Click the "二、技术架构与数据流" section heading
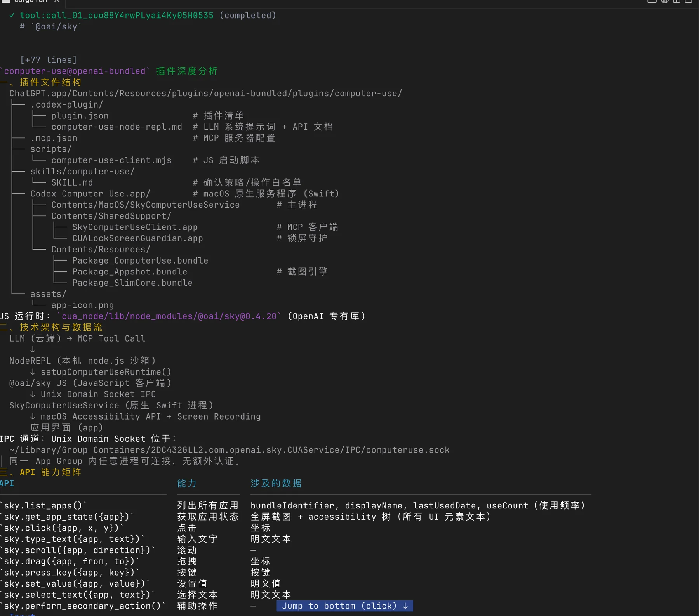Screen dimensions: 699x616 pyautogui.click(x=51, y=327)
